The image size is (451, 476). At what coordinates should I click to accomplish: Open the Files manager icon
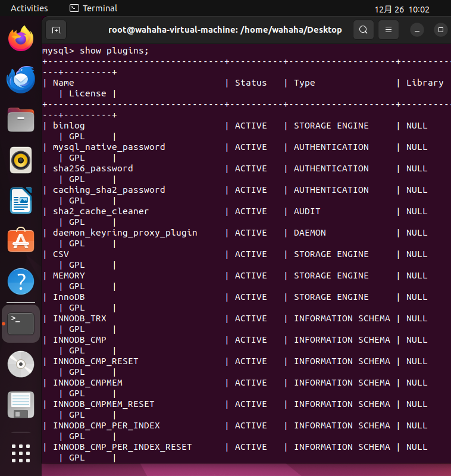click(x=21, y=120)
